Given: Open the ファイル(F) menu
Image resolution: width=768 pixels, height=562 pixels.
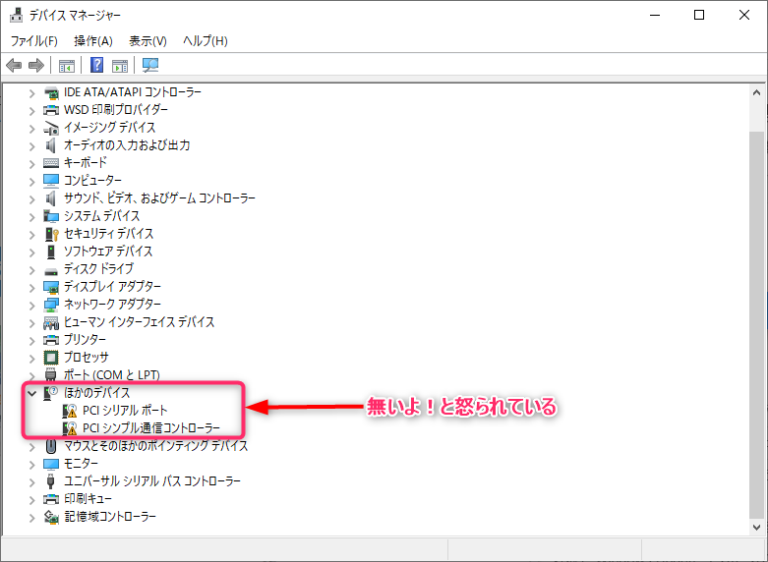Looking at the screenshot, I should coord(34,41).
